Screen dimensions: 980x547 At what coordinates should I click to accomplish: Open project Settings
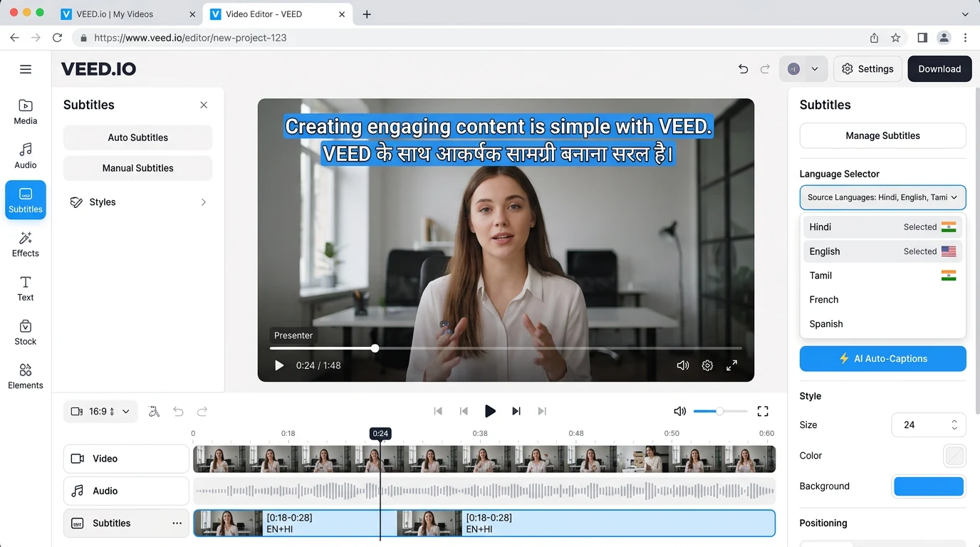(x=867, y=69)
